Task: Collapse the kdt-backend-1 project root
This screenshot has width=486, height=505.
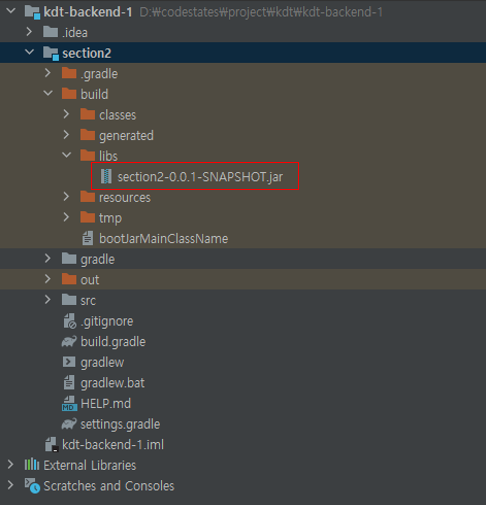Action: click(11, 11)
